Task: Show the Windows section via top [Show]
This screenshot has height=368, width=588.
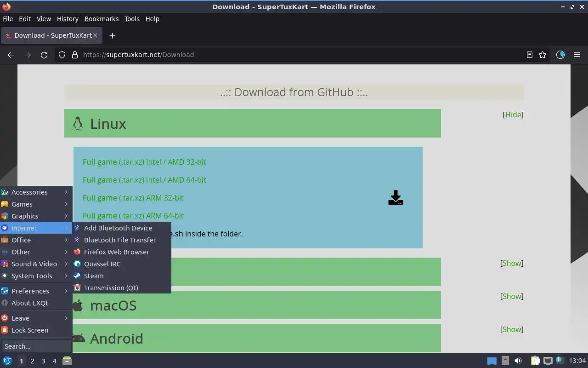Action: click(x=512, y=263)
